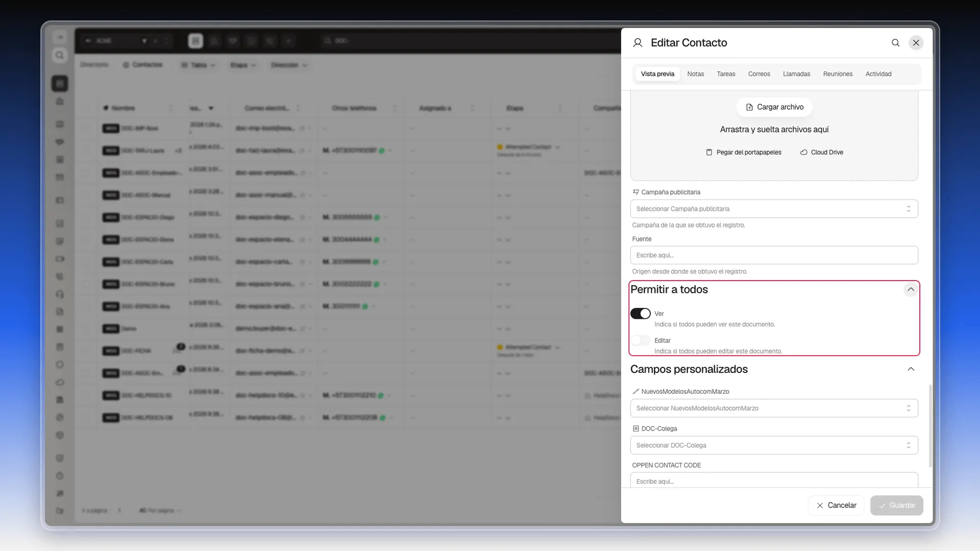This screenshot has width=980, height=551.
Task: Click the Fuente text input field
Action: pyautogui.click(x=774, y=255)
